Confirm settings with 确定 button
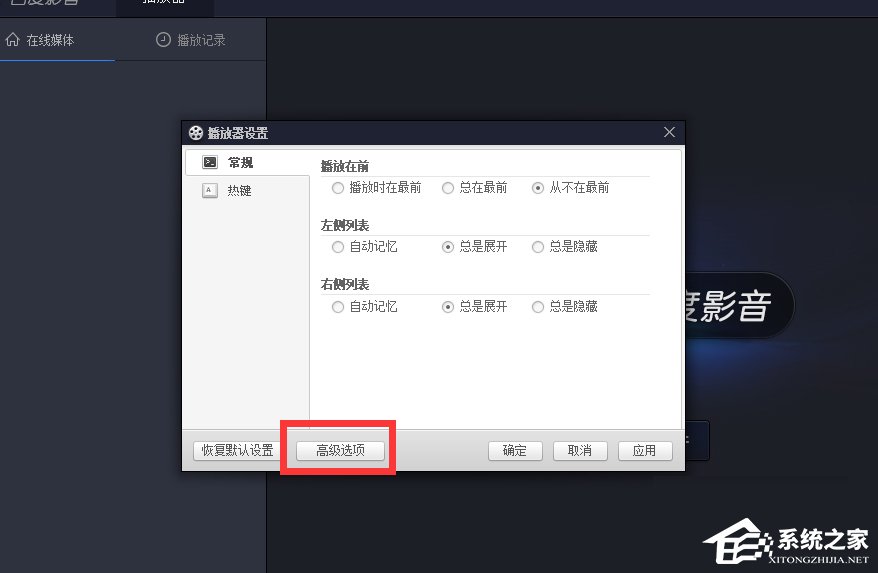This screenshot has height=573, width=878. (x=515, y=451)
